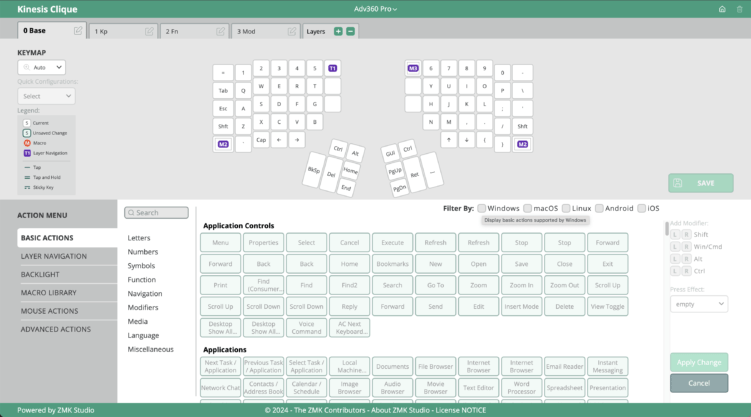The width and height of the screenshot is (751, 417).
Task: Select the PgDn thumb cluster key
Action: [399, 188]
